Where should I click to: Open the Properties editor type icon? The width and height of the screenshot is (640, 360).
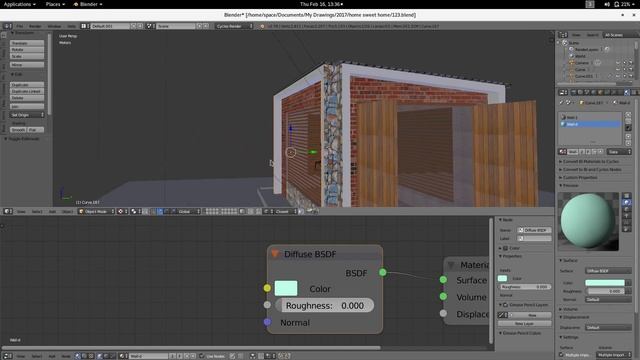point(562,92)
